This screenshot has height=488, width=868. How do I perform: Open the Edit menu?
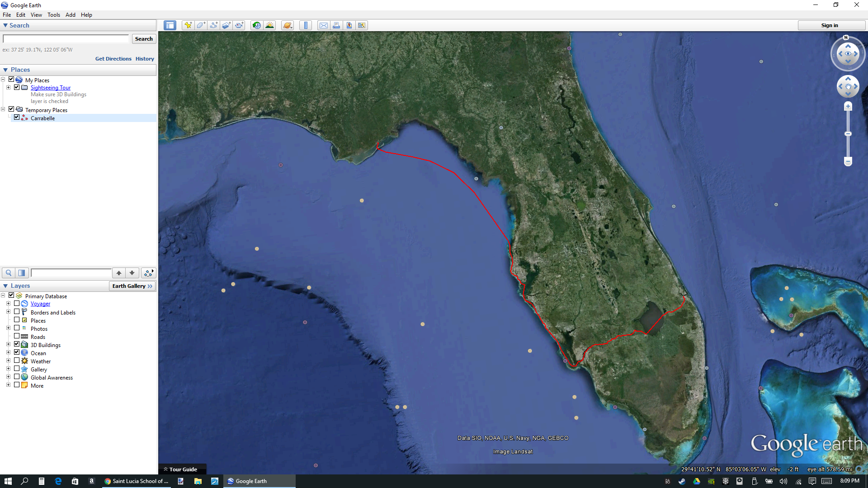(21, 14)
